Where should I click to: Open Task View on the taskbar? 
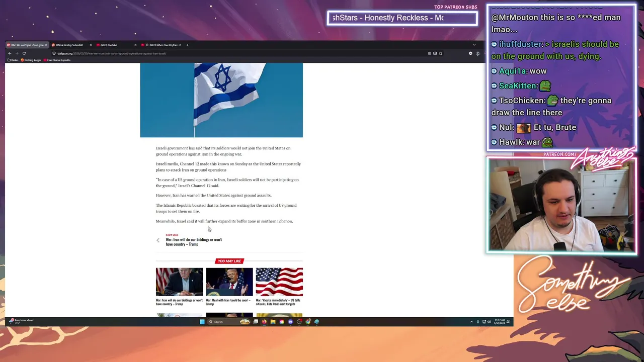click(256, 322)
